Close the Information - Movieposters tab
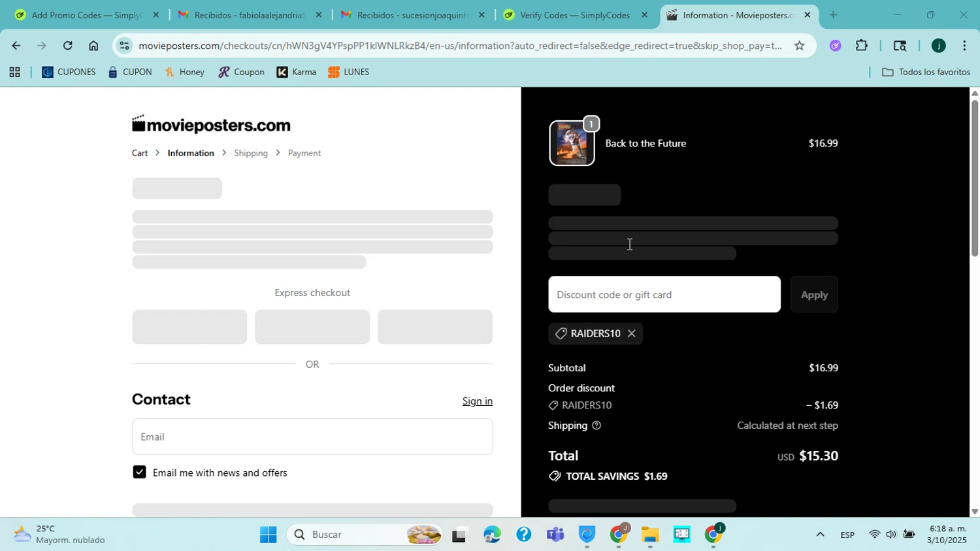Image resolution: width=980 pixels, height=551 pixels. point(807,15)
